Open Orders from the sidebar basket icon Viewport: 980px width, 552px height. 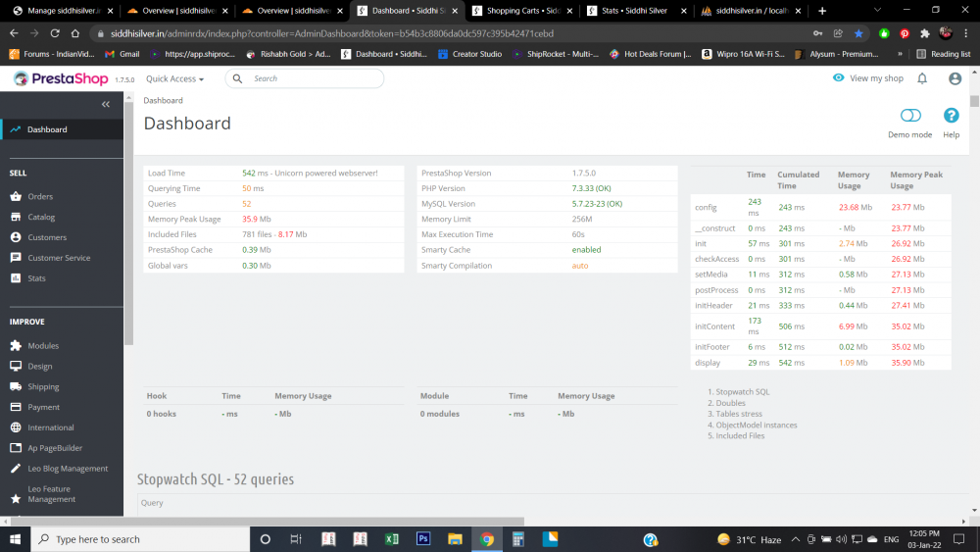(x=16, y=196)
